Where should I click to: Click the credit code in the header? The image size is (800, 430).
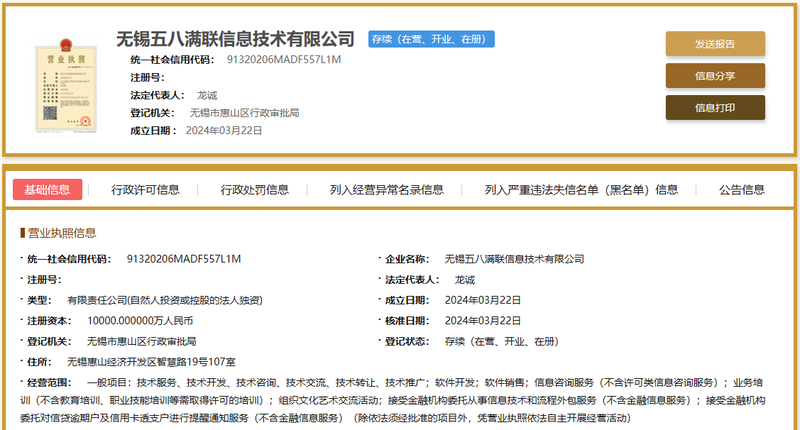pos(284,60)
